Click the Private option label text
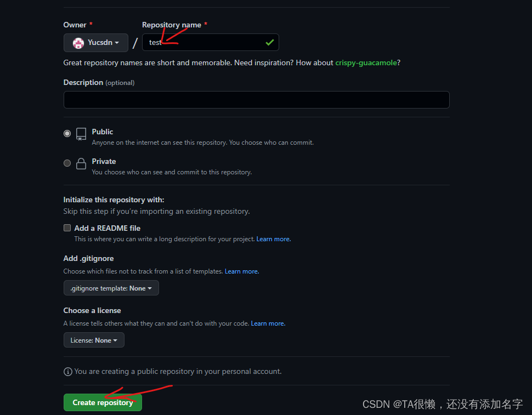Screen dimensions: 532x415 104,161
